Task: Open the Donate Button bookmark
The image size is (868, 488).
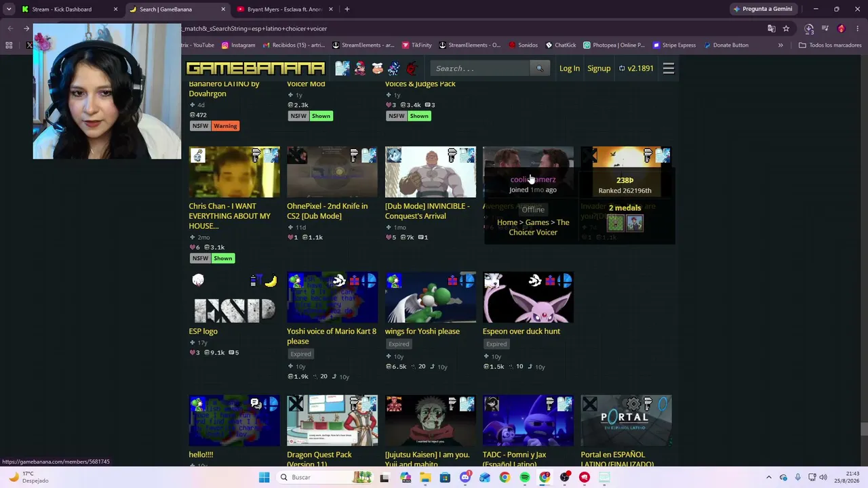Action: tap(726, 45)
